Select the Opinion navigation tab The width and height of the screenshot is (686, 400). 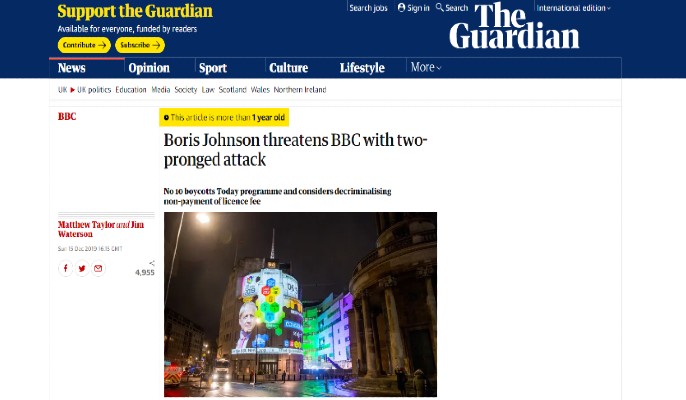(149, 68)
